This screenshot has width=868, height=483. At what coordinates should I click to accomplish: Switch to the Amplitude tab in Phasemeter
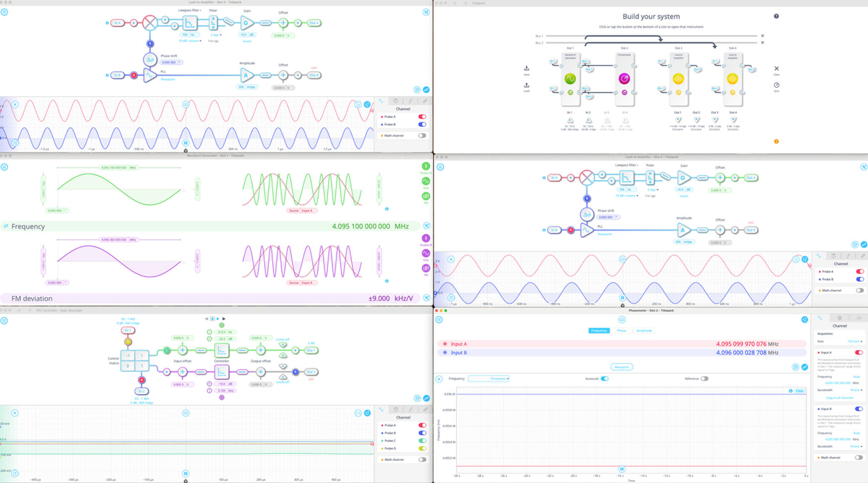(644, 331)
